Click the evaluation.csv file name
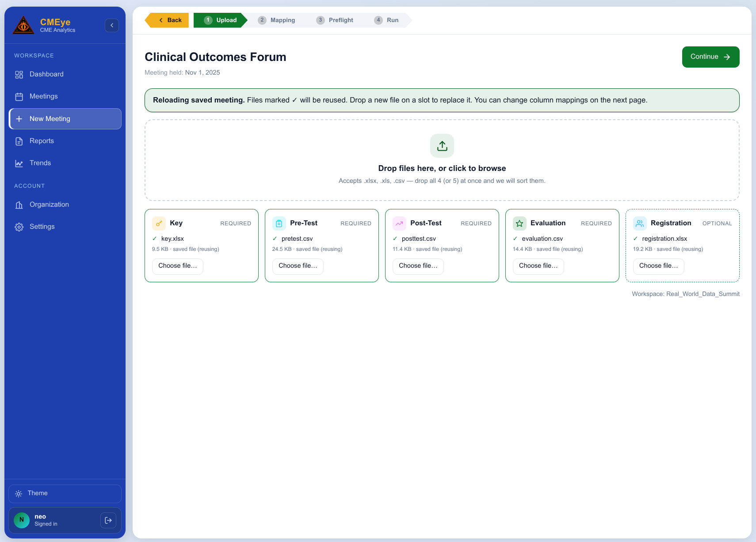Screen dimensions: 756x542 coord(542,239)
